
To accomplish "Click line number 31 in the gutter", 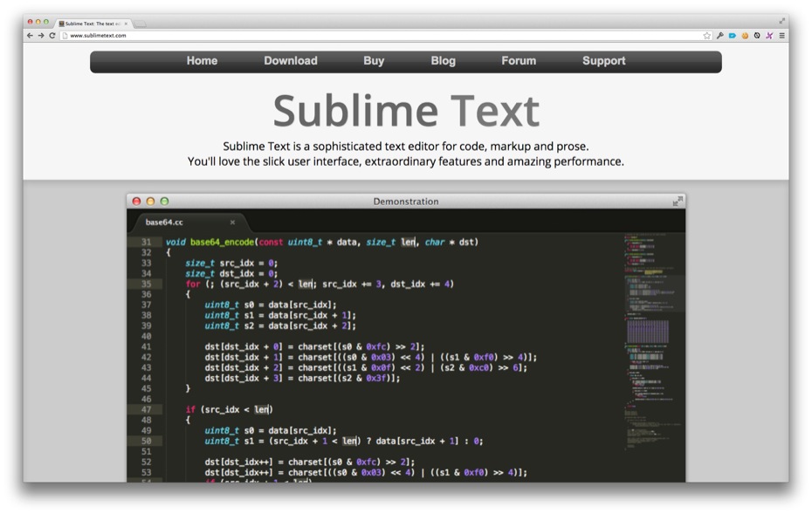I will [146, 242].
